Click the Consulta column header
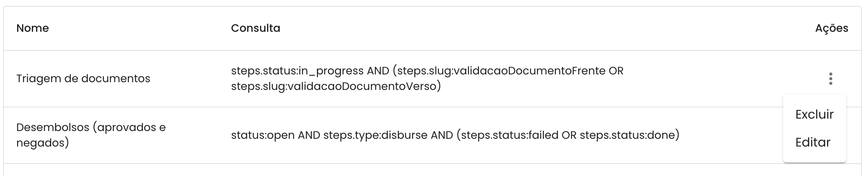 [255, 28]
